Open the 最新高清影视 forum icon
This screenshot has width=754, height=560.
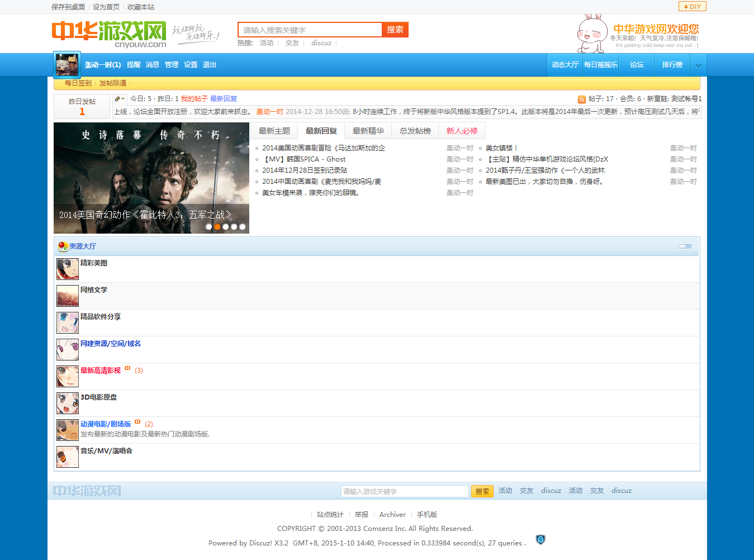(x=68, y=377)
